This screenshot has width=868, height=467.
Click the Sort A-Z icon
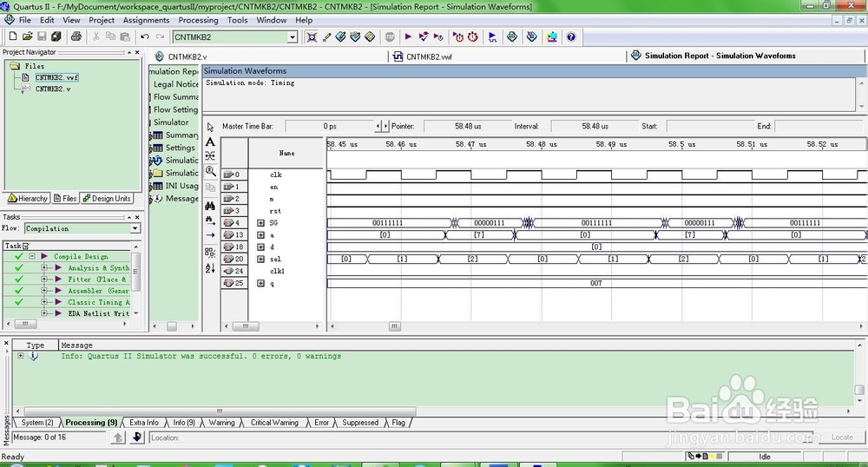tap(210, 268)
